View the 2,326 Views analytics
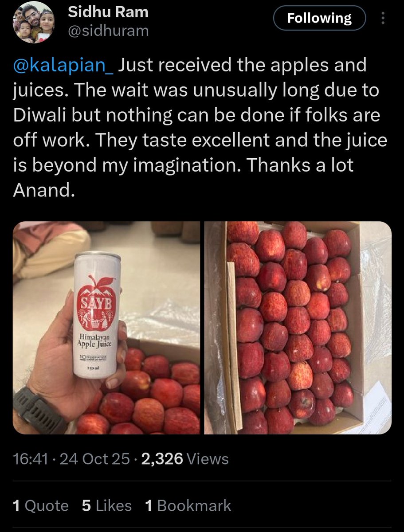The height and width of the screenshot is (532, 404). 184,459
